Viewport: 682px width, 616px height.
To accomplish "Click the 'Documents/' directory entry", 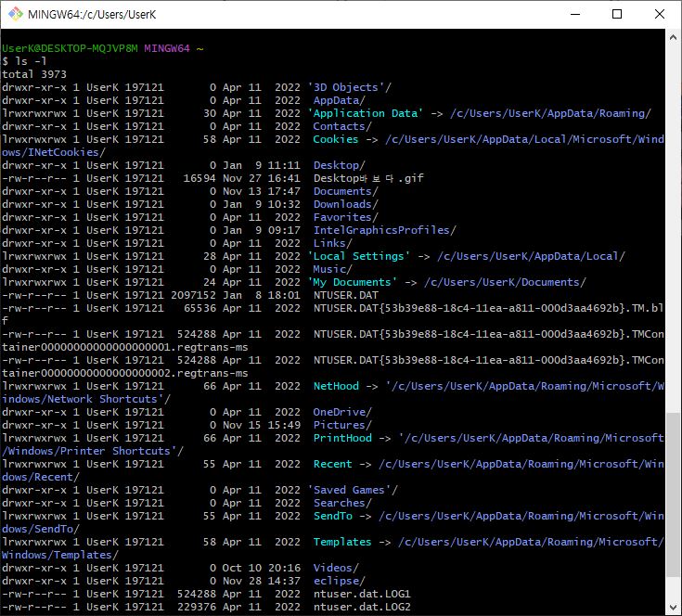I will [346, 191].
